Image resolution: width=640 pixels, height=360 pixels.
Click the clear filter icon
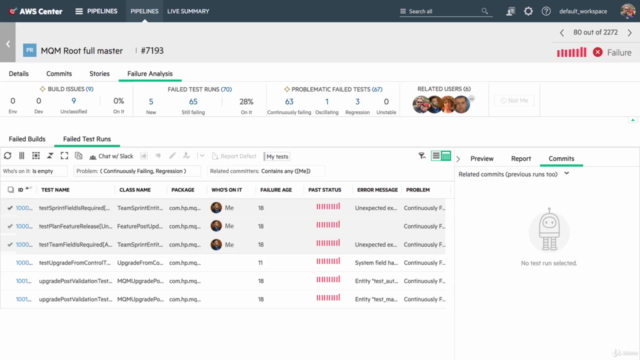point(422,156)
